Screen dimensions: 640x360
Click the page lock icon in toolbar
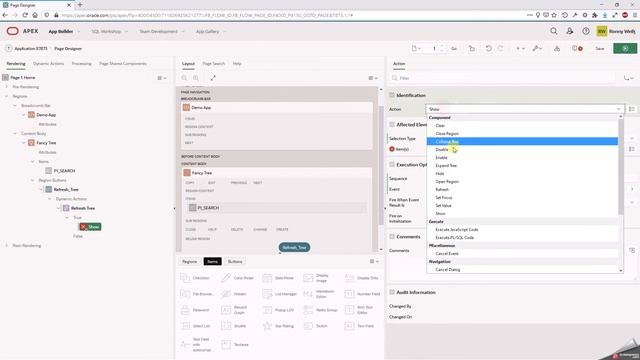(x=472, y=48)
